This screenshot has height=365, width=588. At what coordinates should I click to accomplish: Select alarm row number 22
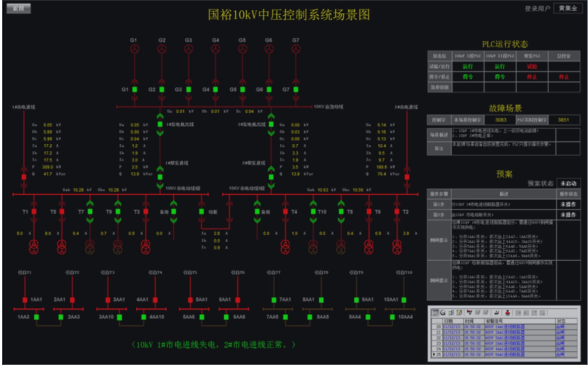pyautogui.click(x=504, y=338)
